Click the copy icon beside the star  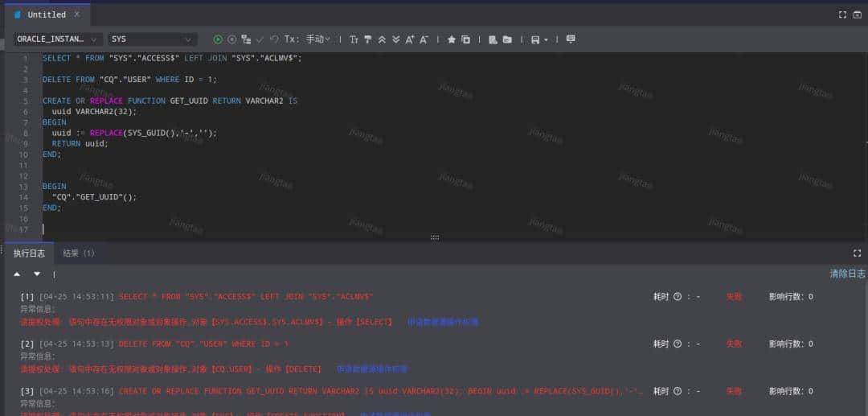coord(465,39)
